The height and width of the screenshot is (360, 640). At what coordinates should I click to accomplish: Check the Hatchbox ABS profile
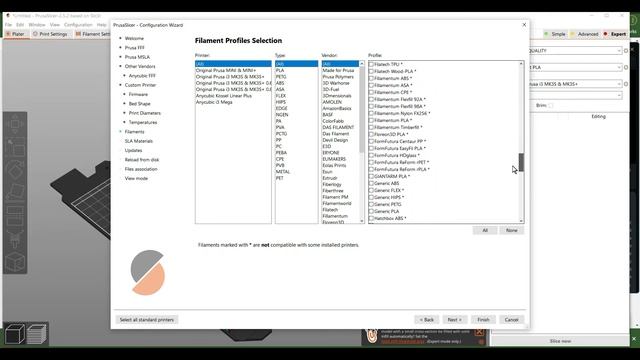[371, 218]
